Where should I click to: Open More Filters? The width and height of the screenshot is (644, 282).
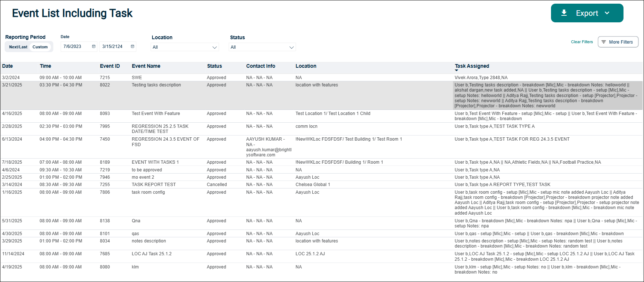(618, 42)
